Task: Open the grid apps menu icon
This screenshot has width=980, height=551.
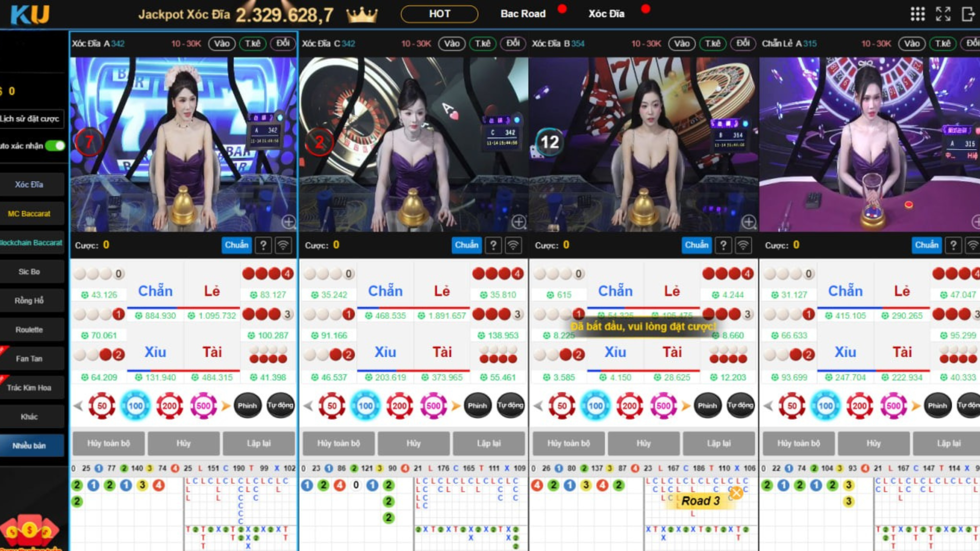Action: tap(917, 14)
